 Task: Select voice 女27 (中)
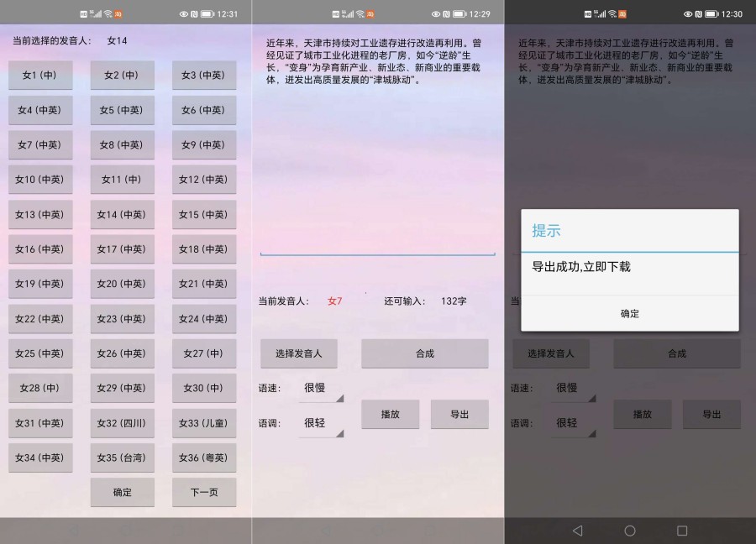tap(204, 353)
